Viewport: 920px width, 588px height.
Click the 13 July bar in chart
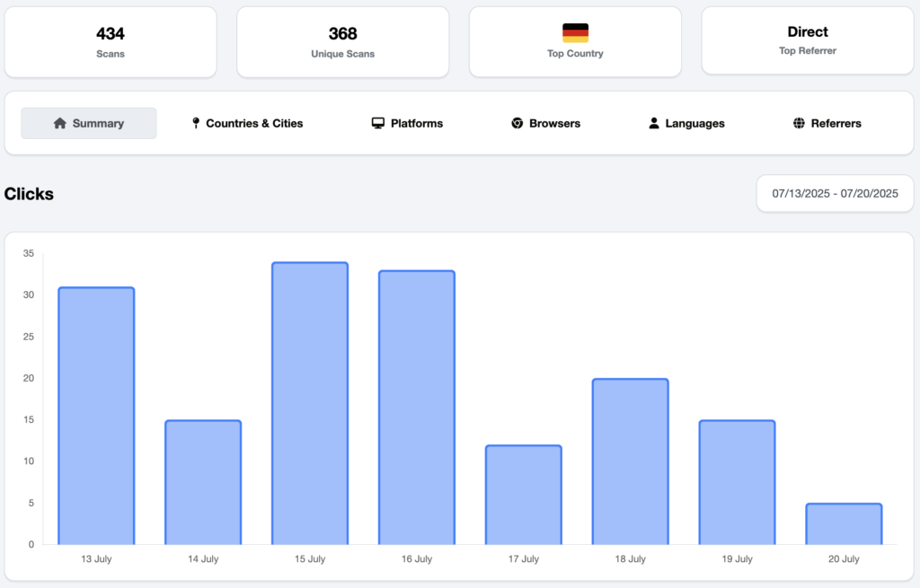[x=96, y=416]
